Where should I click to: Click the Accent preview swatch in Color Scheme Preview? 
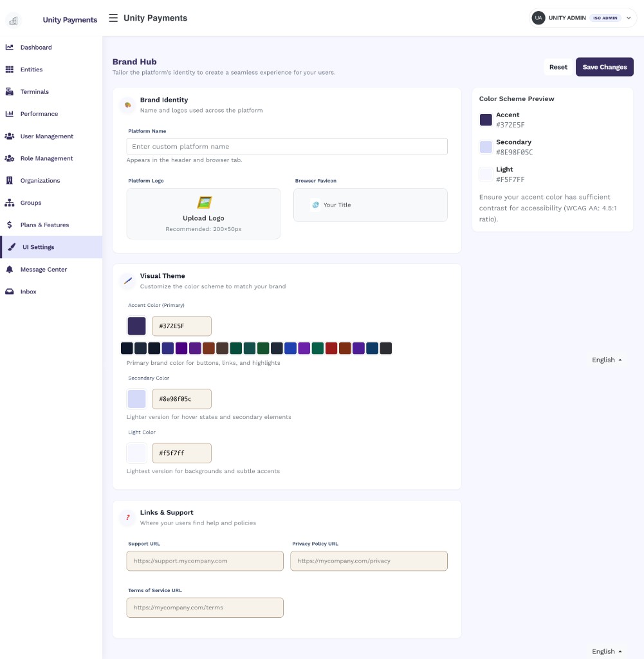486,120
